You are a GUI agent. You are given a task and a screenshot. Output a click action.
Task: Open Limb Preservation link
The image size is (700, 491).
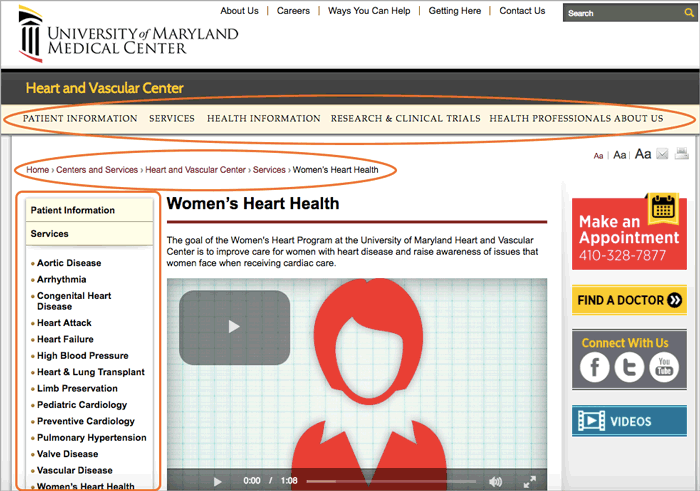(77, 388)
